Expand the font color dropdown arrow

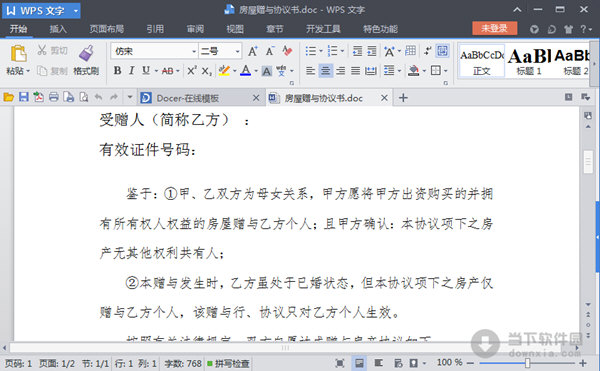pos(256,71)
